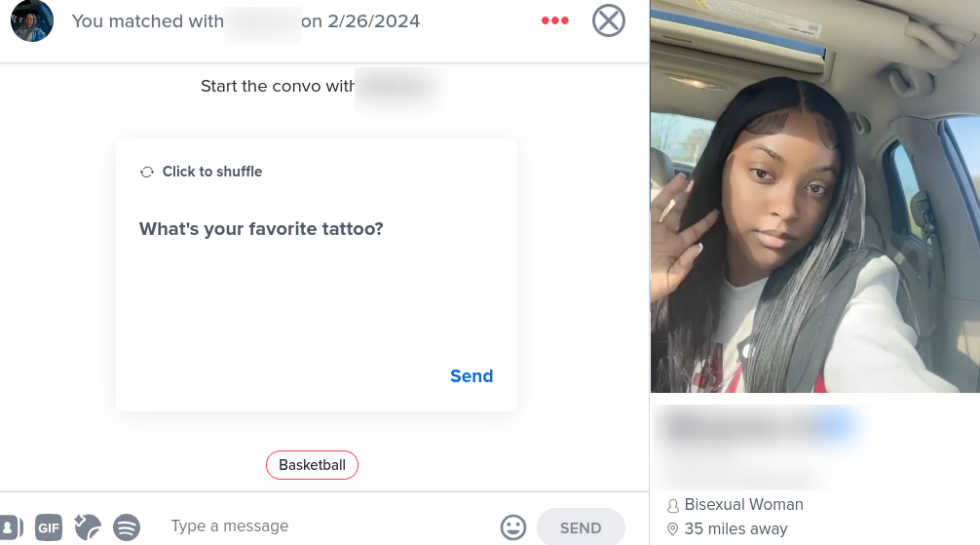Share a song via Spotify icon

(127, 526)
